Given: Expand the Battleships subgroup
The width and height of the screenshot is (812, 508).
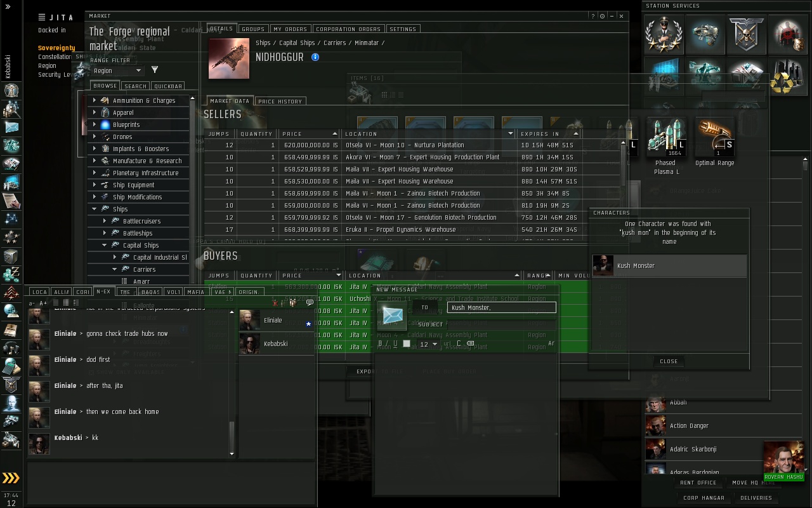Looking at the screenshot, I should point(105,233).
